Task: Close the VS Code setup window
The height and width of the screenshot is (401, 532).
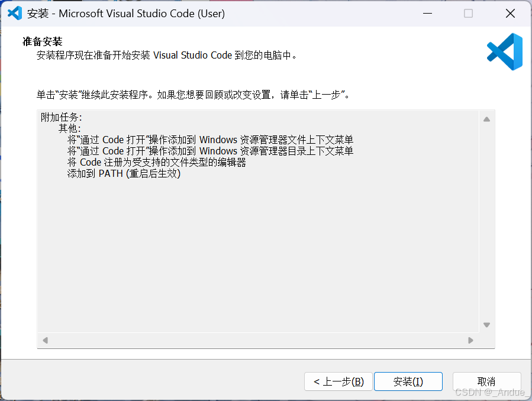Action: [510, 13]
